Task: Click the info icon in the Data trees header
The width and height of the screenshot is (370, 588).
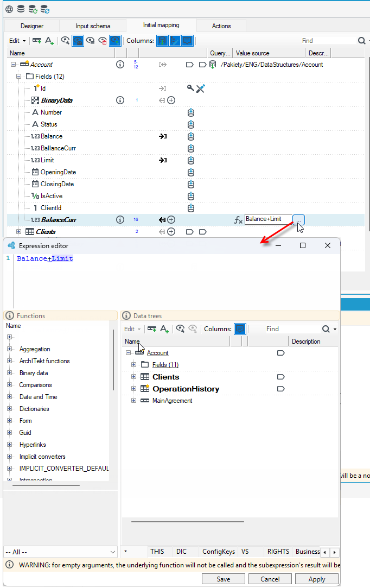Action: click(x=127, y=316)
